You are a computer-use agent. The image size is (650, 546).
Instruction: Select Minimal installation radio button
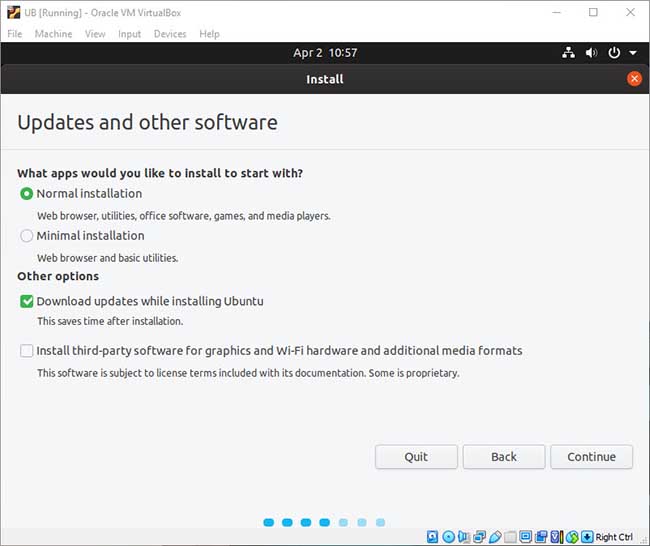point(27,236)
